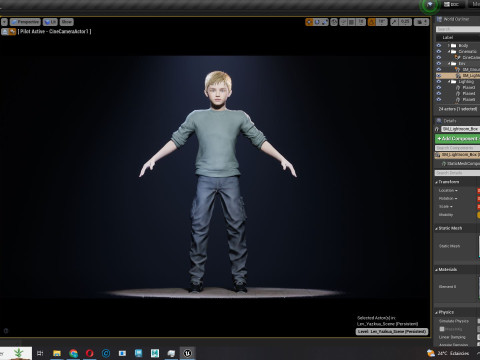
Task: Toggle the exact camera view icon
Action: tap(12, 32)
